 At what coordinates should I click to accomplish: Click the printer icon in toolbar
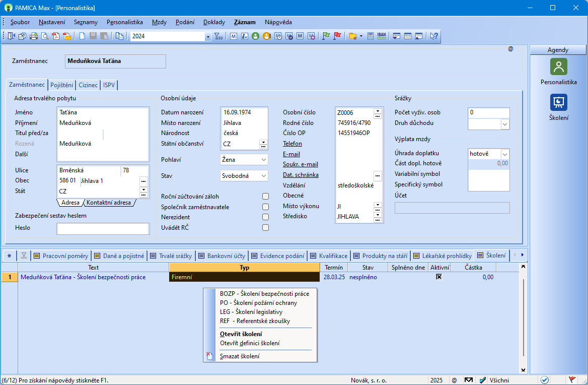(x=34, y=36)
